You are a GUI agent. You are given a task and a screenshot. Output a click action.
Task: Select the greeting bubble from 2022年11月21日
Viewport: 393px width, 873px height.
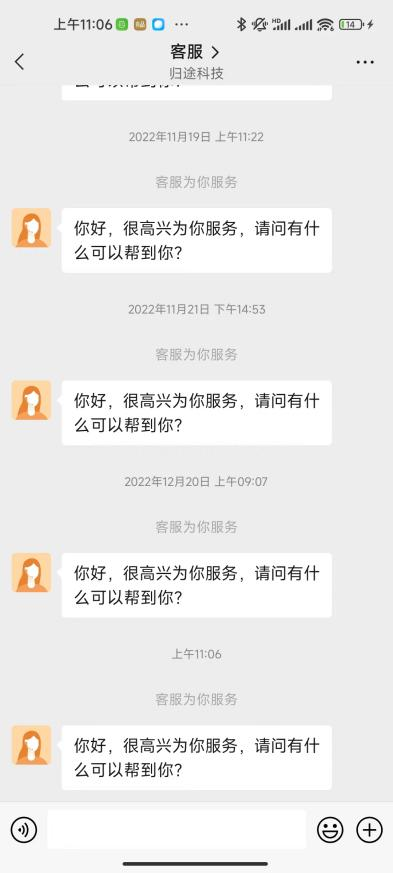(196, 413)
